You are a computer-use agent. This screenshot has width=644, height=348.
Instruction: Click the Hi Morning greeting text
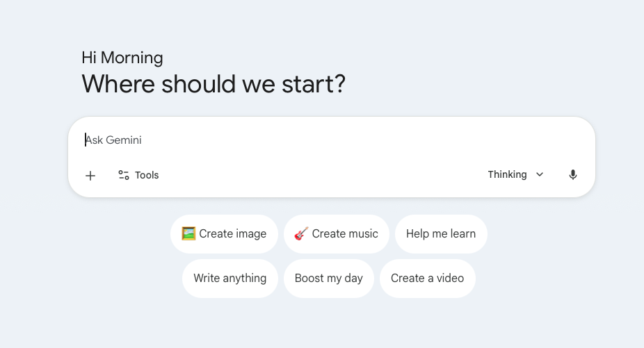(122, 58)
